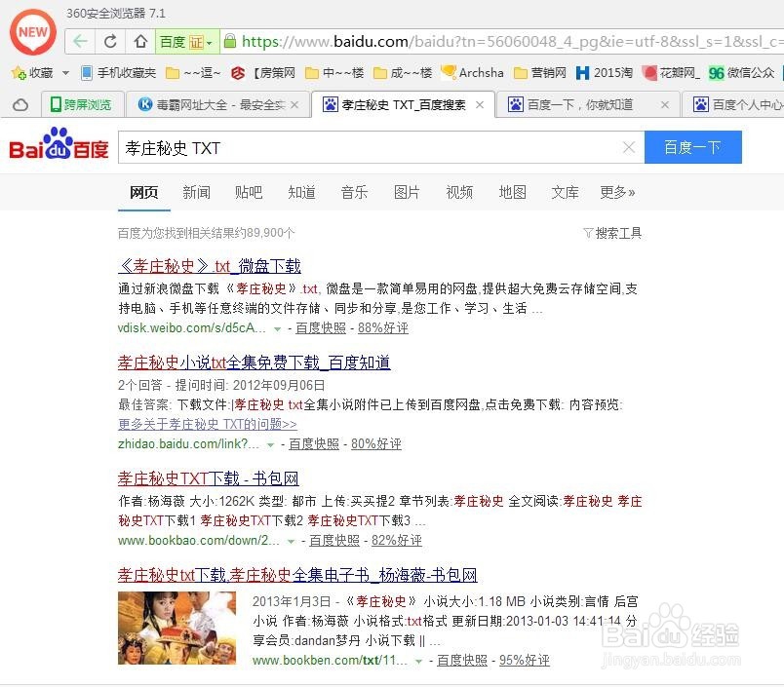The width and height of the screenshot is (784, 687).
Task: Close the 孝庄秘史 TXT_百度搜索 tab
Action: pyautogui.click(x=480, y=105)
